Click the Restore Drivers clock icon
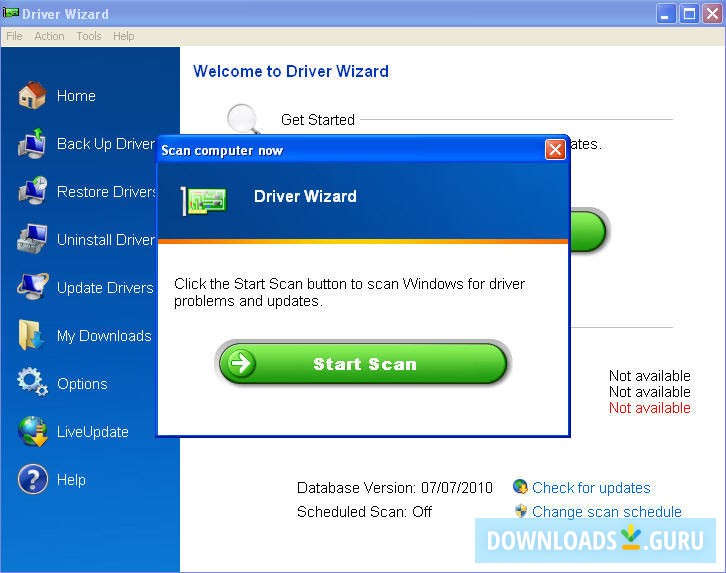This screenshot has width=726, height=573. click(x=32, y=191)
